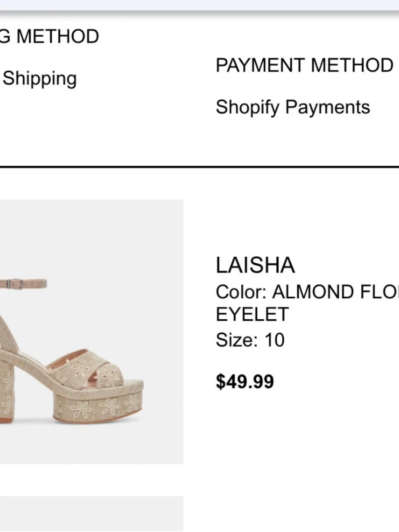Click the PAYMENT METHOD heading
Screen dimensions: 399x532
tap(304, 65)
